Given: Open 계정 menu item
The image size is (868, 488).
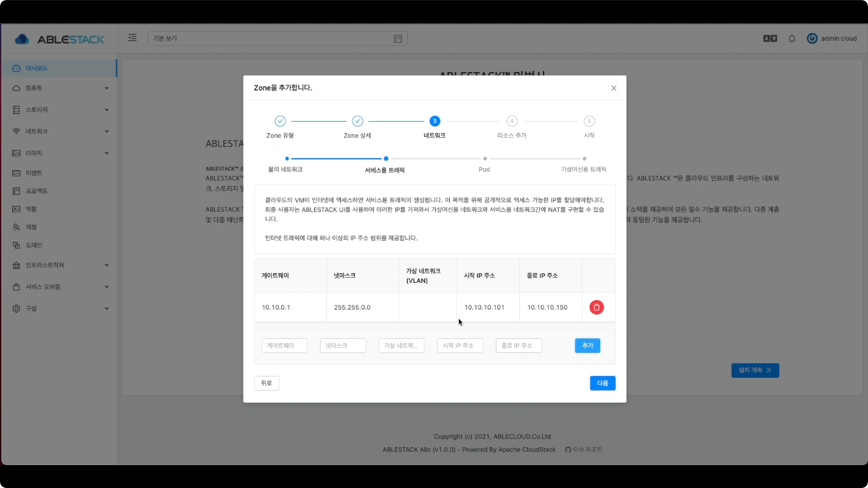Looking at the screenshot, I should [59, 227].
